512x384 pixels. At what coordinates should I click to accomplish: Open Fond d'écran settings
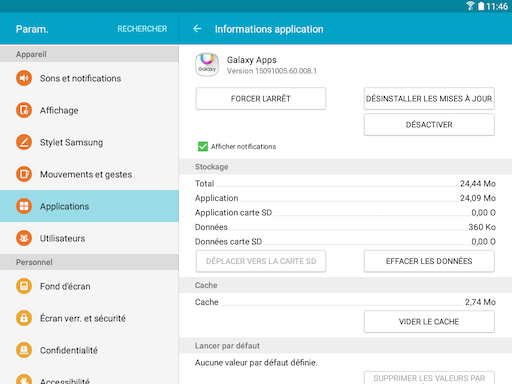pos(89,286)
